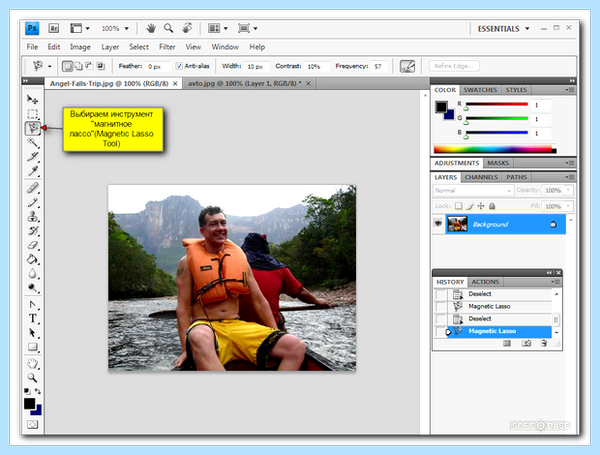
Task: Select the History Brush tool
Action: 33,231
